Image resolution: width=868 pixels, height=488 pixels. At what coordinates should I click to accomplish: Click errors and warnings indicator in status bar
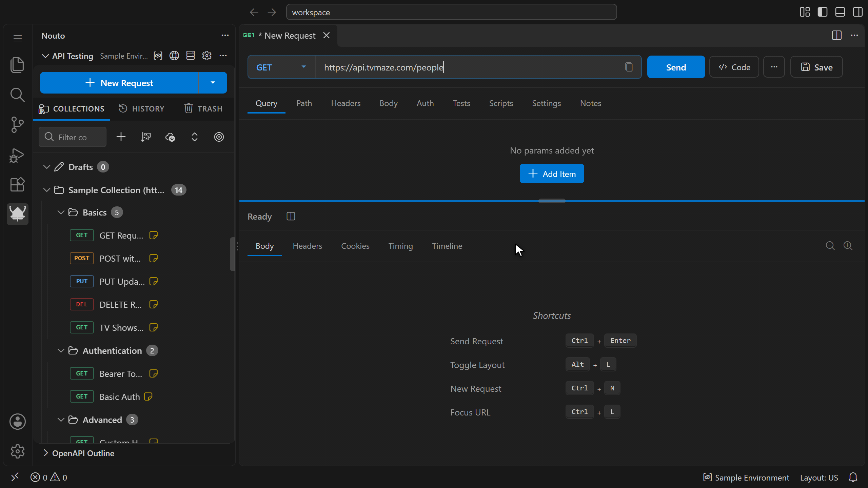click(49, 477)
